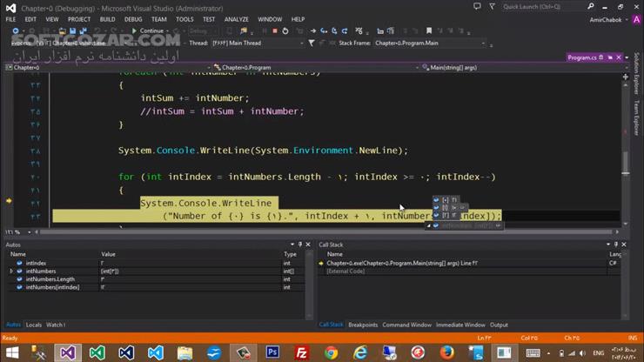Click the Step Into icon
Image resolution: width=644 pixels, height=362 pixels.
[x=324, y=30]
